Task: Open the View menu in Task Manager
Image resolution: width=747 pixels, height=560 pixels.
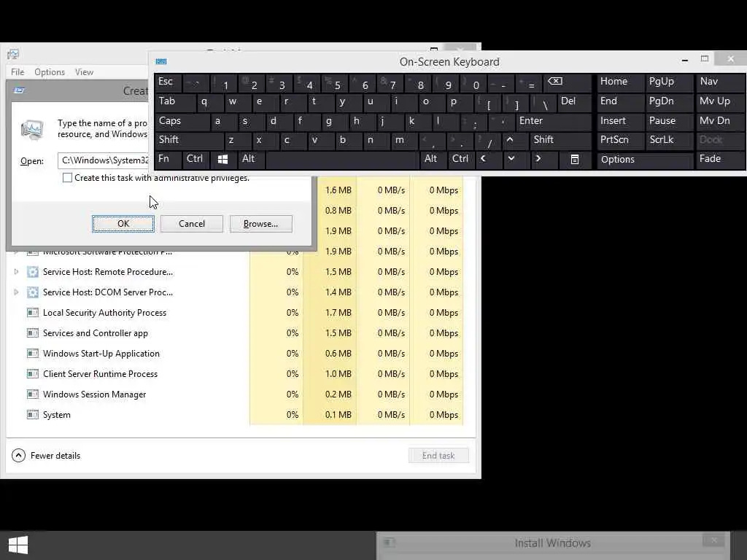Action: coord(84,72)
